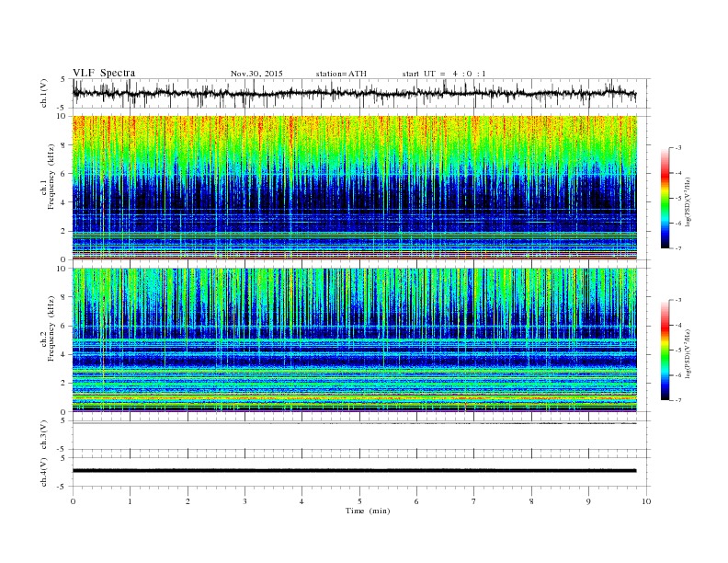This screenshot has width=728, height=563.
Task: Click the "Time (min)" axis label
Action: (368, 511)
